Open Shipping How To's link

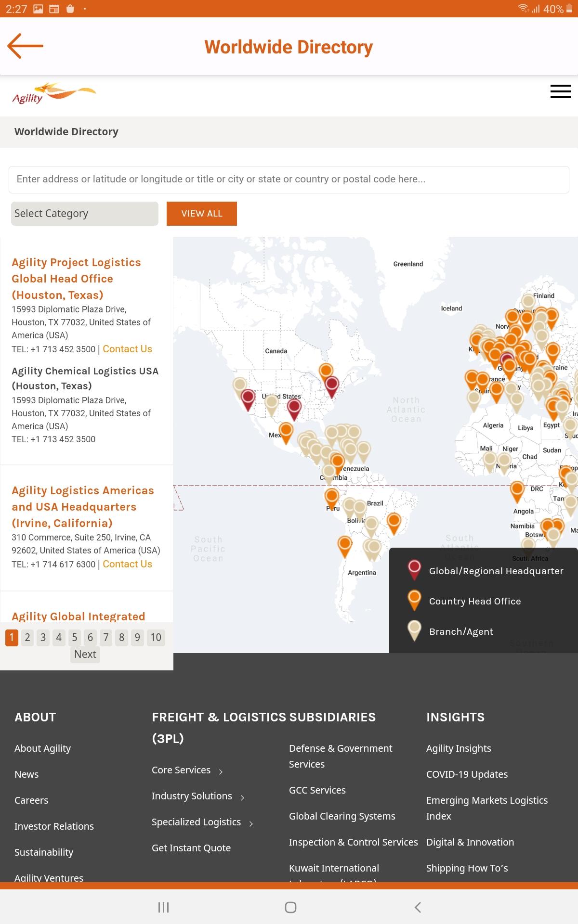[467, 868]
